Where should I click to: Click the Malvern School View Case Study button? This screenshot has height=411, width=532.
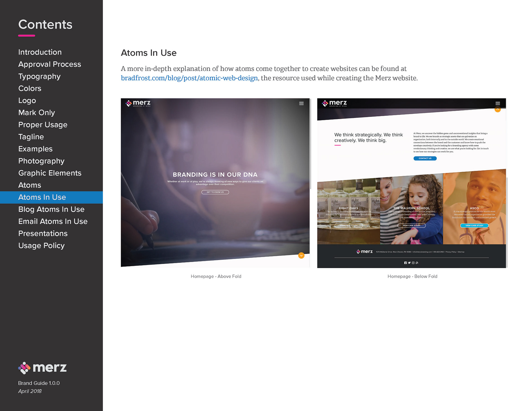coord(411,225)
